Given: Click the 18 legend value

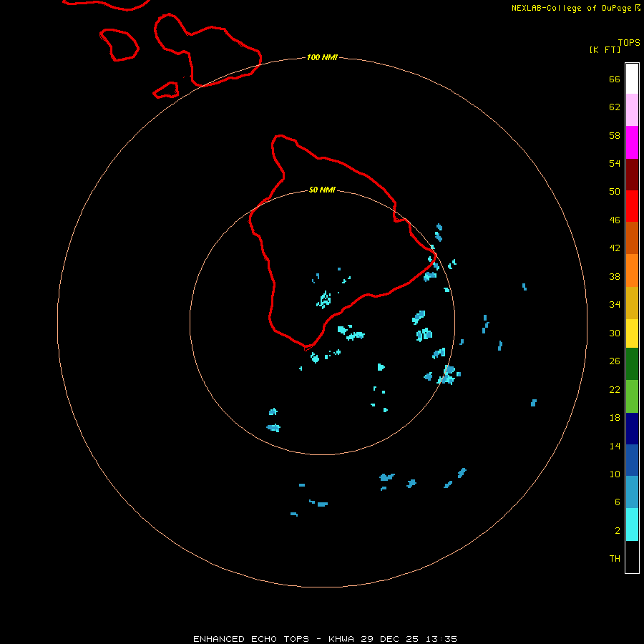Looking at the screenshot, I should pyautogui.click(x=615, y=418).
